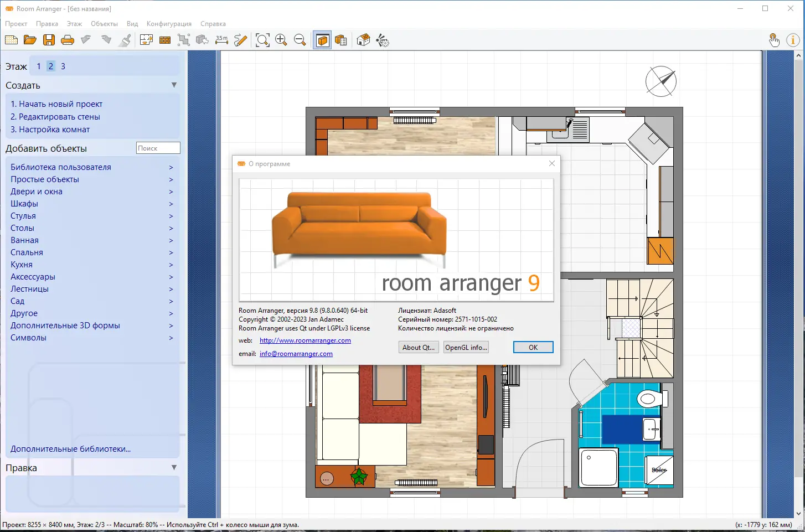Viewport: 805px width, 532px height.
Task: Toggle the highlighted object box view button
Action: coord(322,40)
